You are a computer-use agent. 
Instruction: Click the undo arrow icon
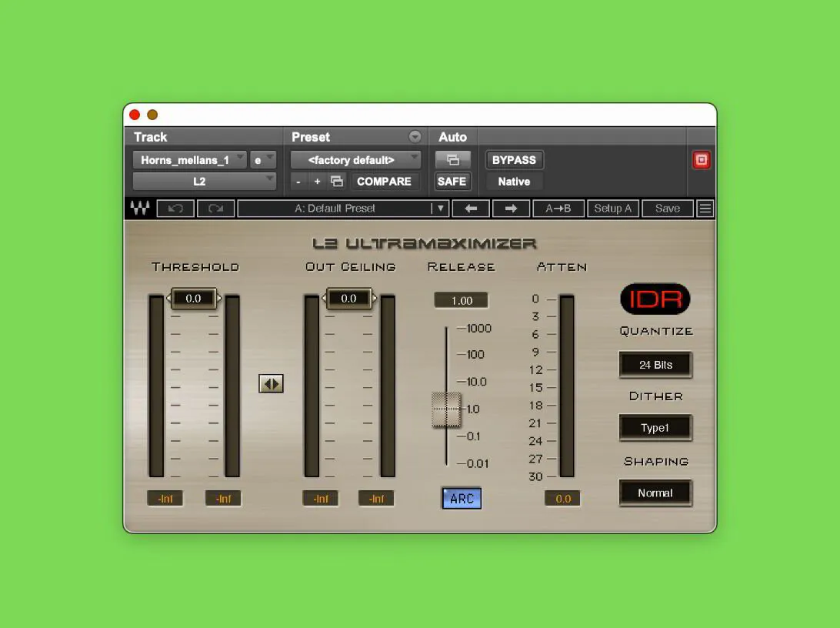click(175, 208)
